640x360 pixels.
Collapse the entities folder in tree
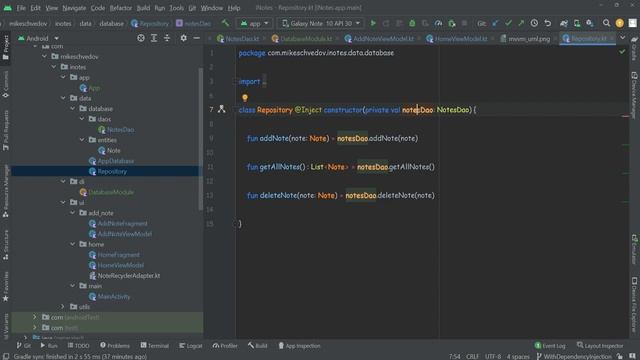point(82,140)
